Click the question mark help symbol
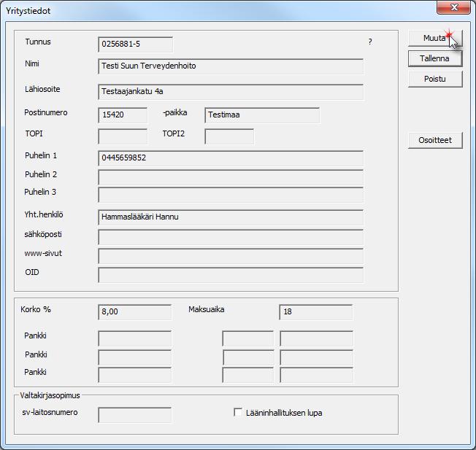The height and width of the screenshot is (450, 476). (370, 42)
